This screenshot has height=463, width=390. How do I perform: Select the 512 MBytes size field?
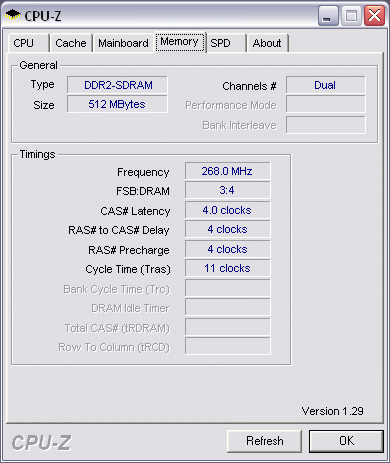pos(117,104)
